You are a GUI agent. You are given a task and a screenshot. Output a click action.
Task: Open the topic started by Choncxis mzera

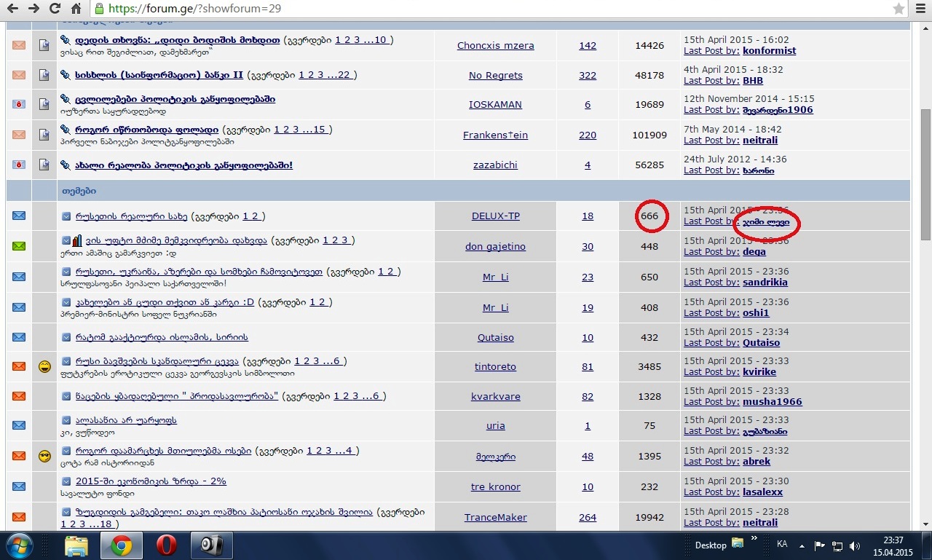point(177,40)
